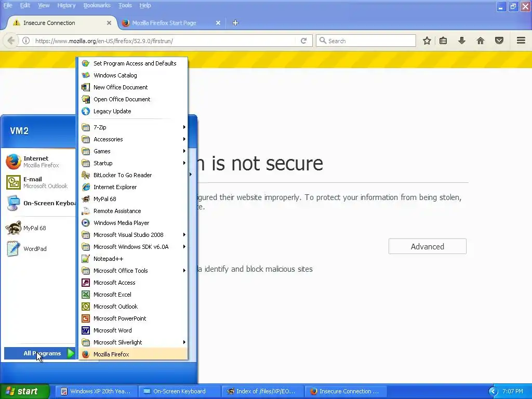Open Remote Assistance entry
This screenshot has width=532, height=399.
134,211
